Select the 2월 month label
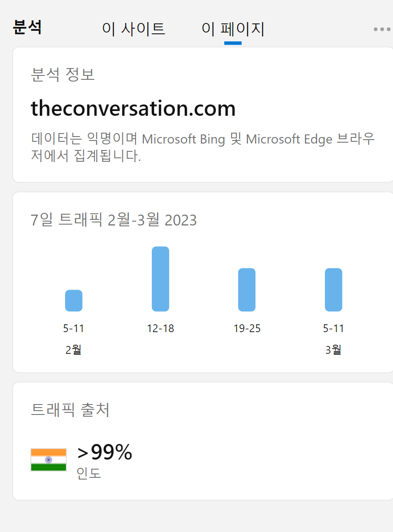 73,349
